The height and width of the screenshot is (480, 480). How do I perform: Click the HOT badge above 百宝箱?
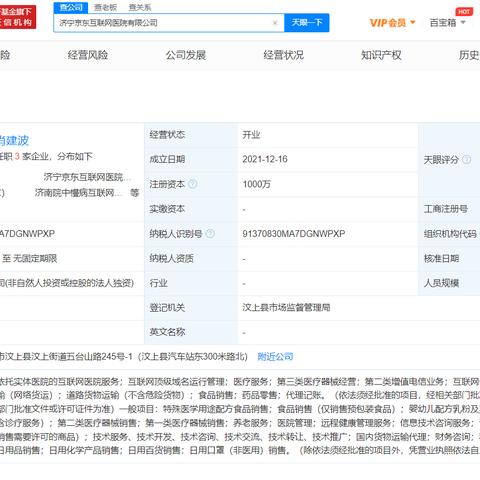point(464,12)
